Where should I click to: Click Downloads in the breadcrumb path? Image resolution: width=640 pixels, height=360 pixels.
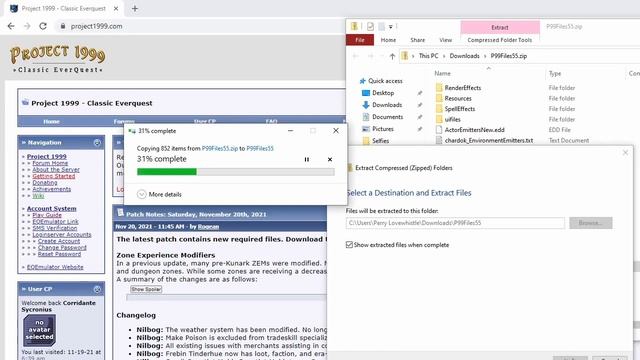point(464,56)
